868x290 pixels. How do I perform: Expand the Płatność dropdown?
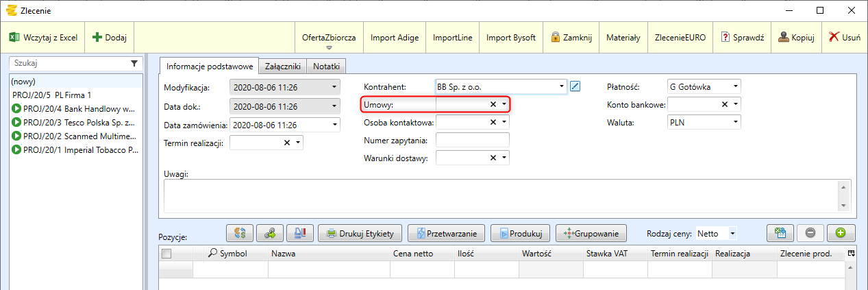(x=735, y=86)
